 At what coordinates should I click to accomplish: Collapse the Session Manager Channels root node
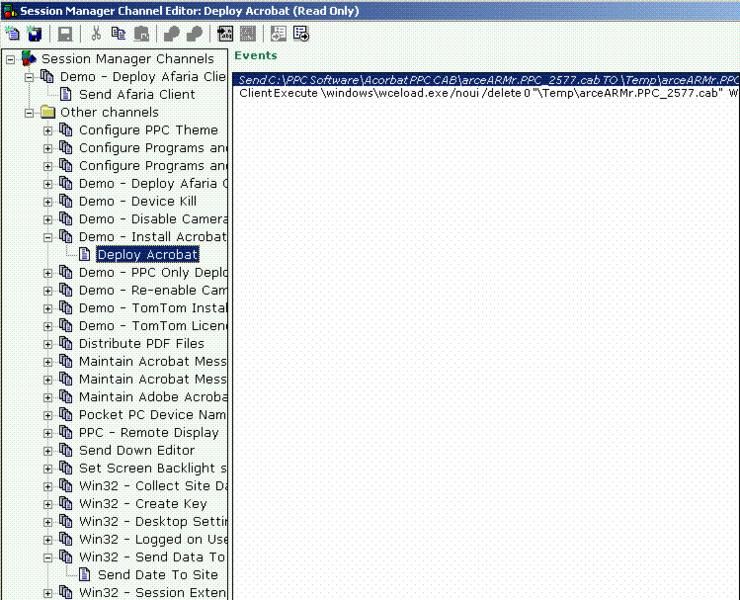point(10,59)
